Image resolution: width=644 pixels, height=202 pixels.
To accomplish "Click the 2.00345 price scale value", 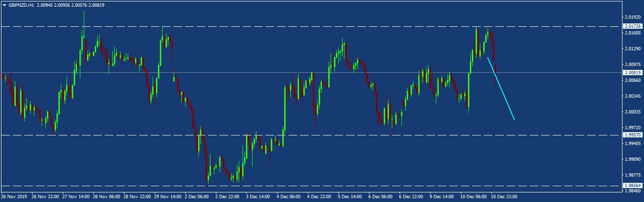I will (633, 96).
